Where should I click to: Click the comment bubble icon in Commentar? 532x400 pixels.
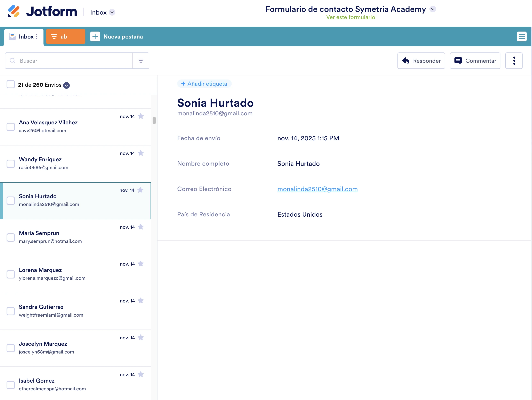point(458,60)
